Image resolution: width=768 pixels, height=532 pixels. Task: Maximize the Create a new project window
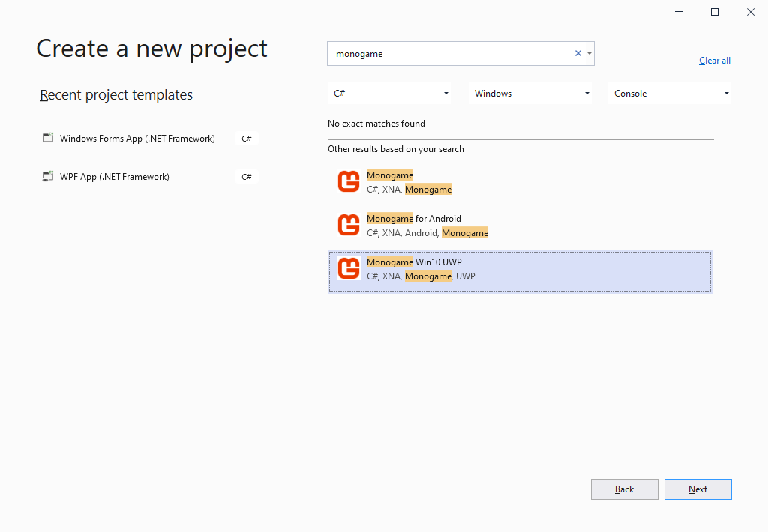(x=715, y=12)
